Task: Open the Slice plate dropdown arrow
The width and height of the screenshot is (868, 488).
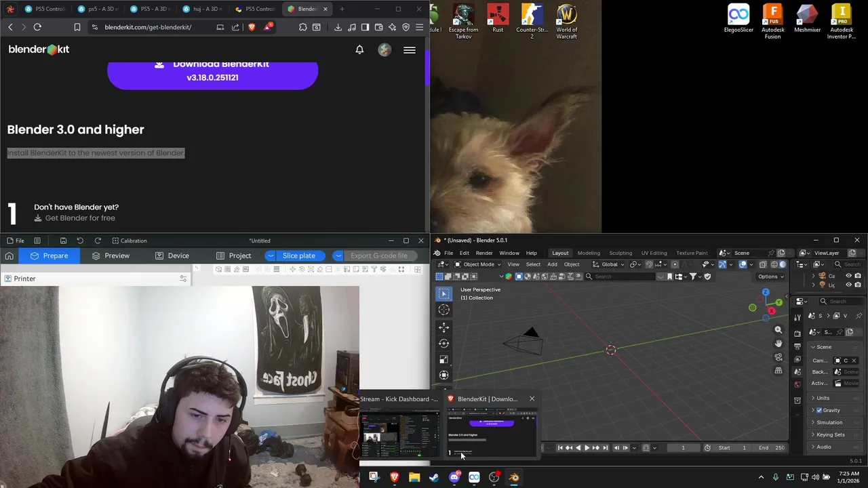Action: click(x=271, y=256)
